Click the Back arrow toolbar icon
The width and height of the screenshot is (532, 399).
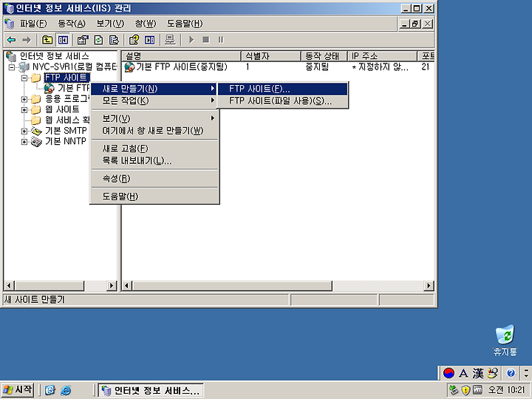point(12,40)
